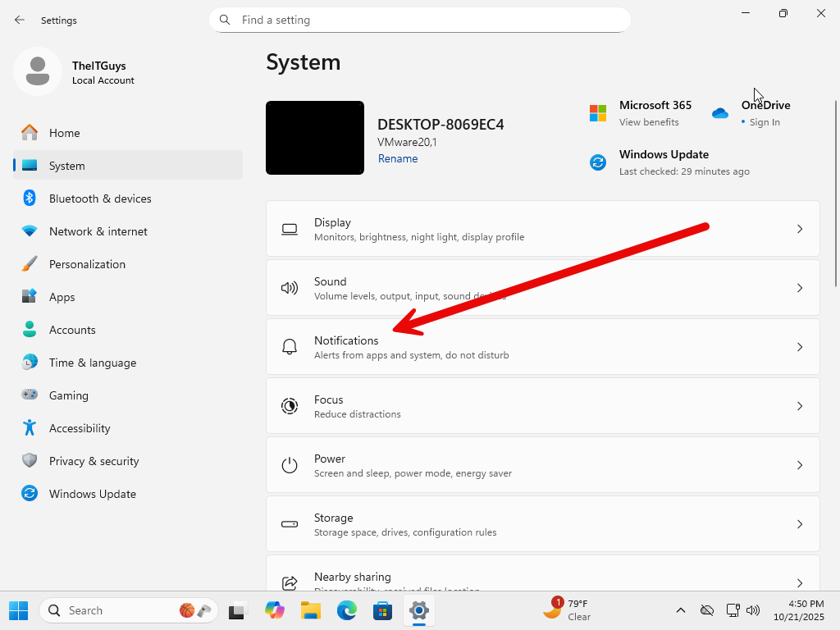Click the OneDrive Sign In link

(765, 122)
